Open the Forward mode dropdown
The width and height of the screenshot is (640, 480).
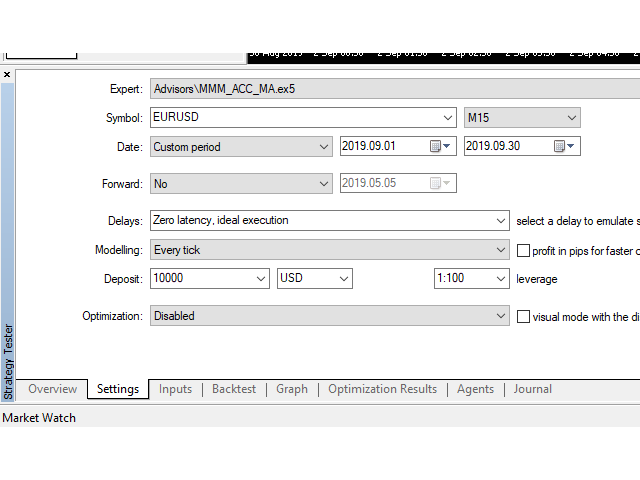tap(323, 184)
